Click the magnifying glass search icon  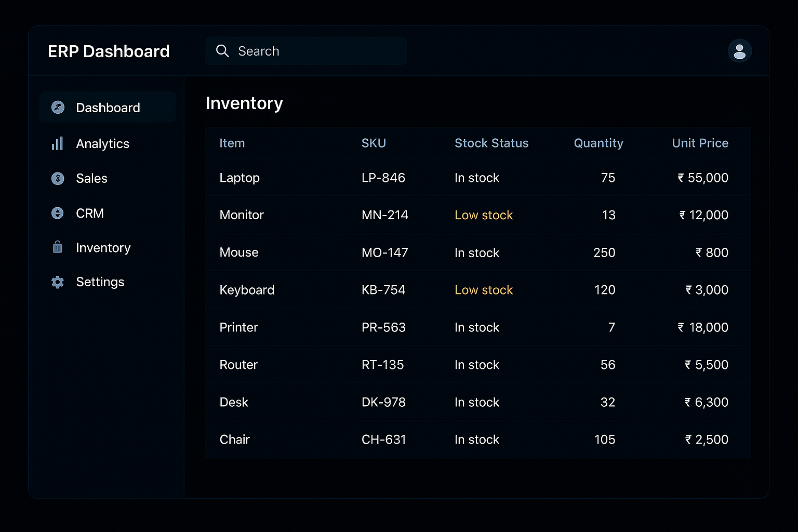pyautogui.click(x=222, y=51)
